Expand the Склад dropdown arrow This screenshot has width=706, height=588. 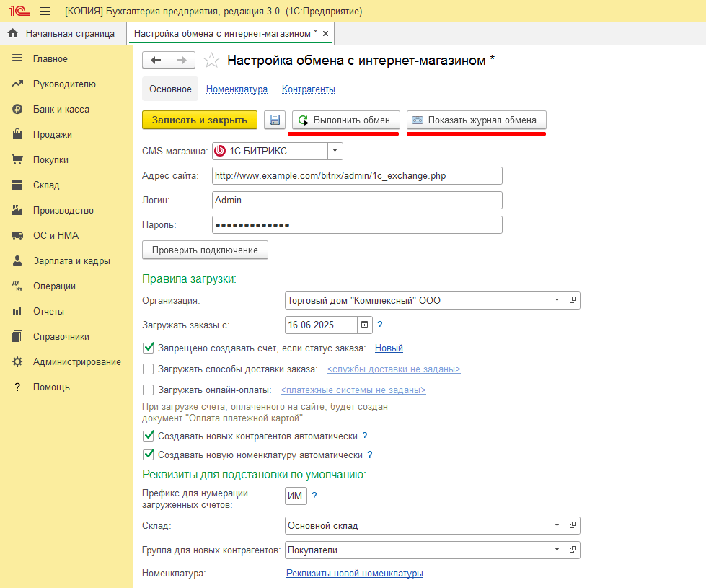[x=557, y=525]
